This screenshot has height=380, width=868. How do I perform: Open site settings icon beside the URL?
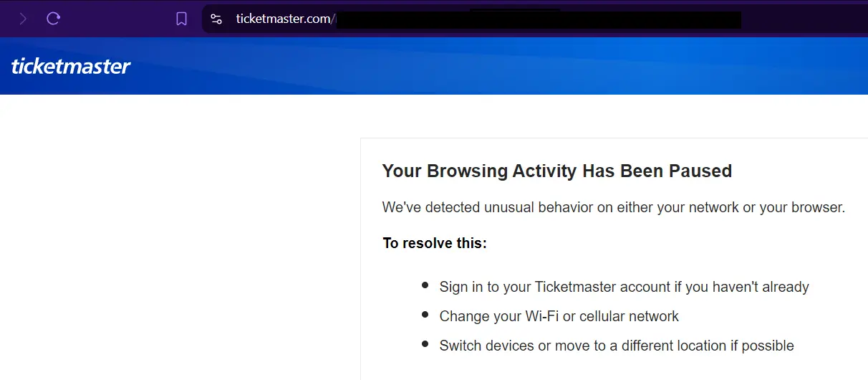pyautogui.click(x=216, y=19)
